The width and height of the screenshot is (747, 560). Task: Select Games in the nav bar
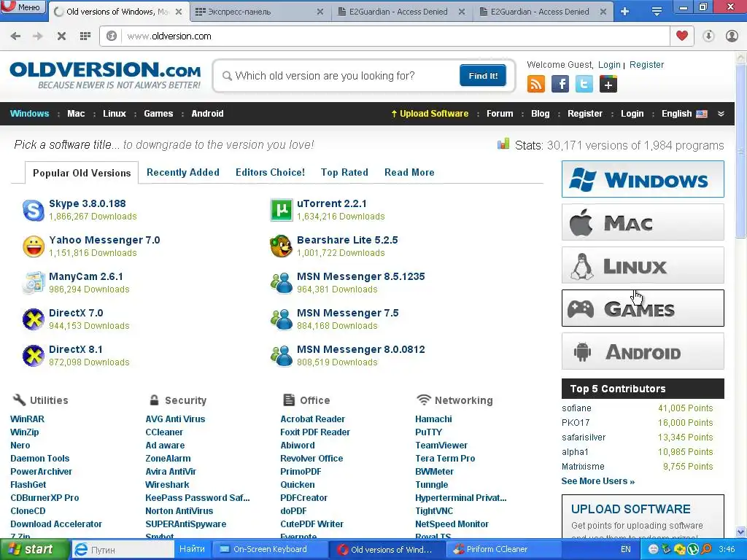tap(158, 114)
